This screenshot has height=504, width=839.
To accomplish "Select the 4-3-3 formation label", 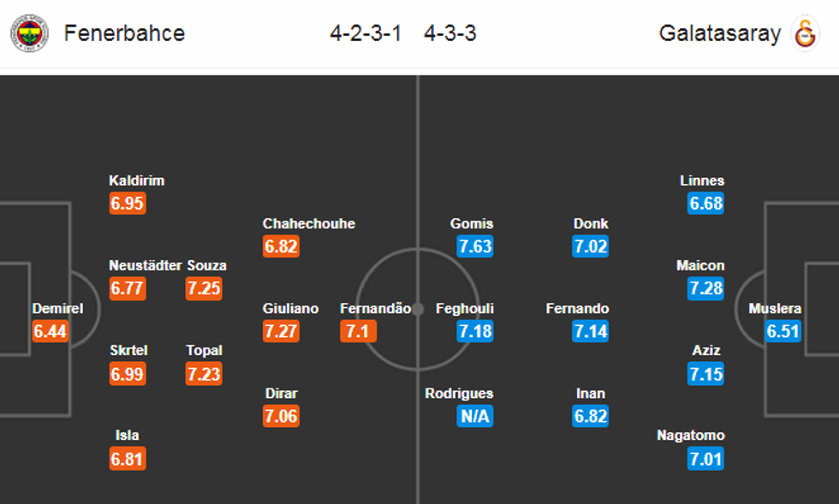I will 450,33.
